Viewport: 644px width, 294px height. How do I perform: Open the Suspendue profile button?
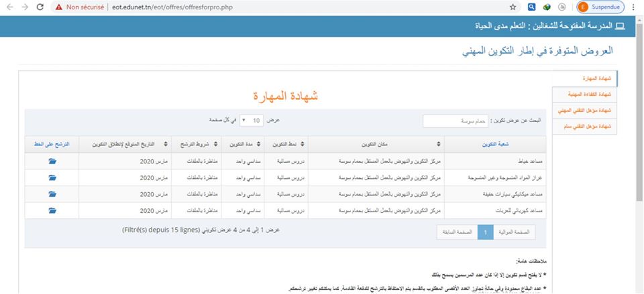click(x=600, y=7)
